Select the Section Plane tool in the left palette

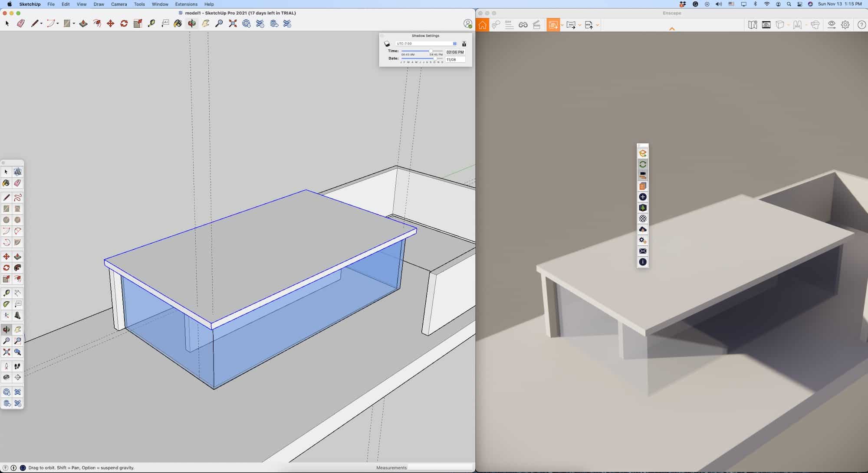coord(17,377)
